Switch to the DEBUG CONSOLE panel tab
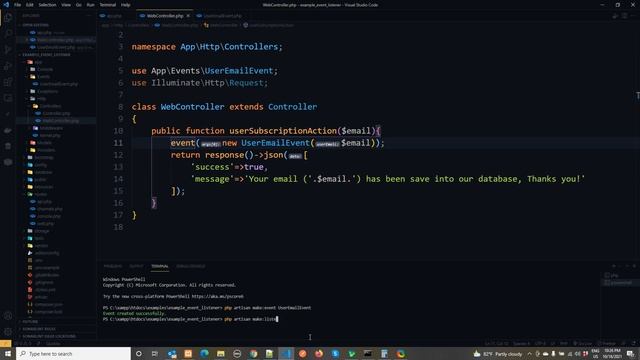The image size is (640, 360). point(191,266)
